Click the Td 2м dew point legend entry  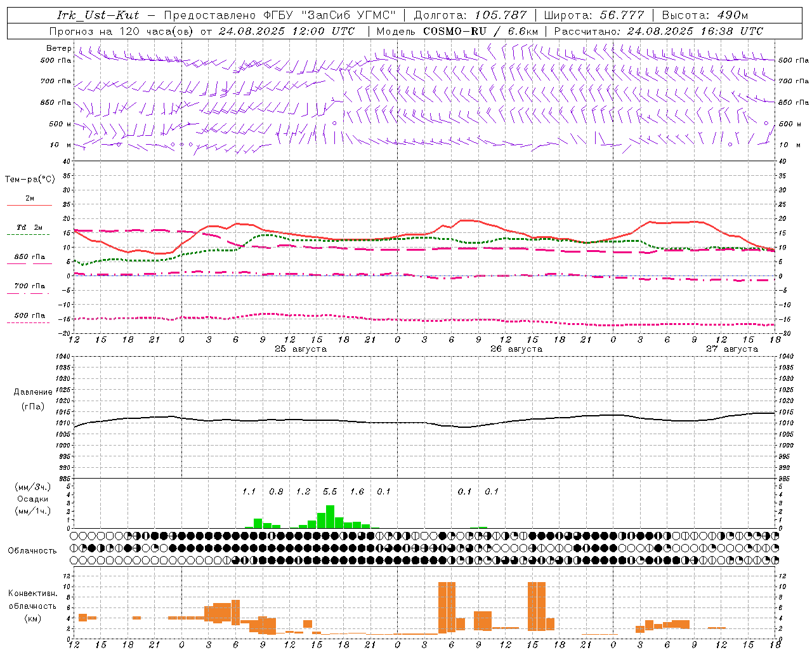[x=30, y=227]
